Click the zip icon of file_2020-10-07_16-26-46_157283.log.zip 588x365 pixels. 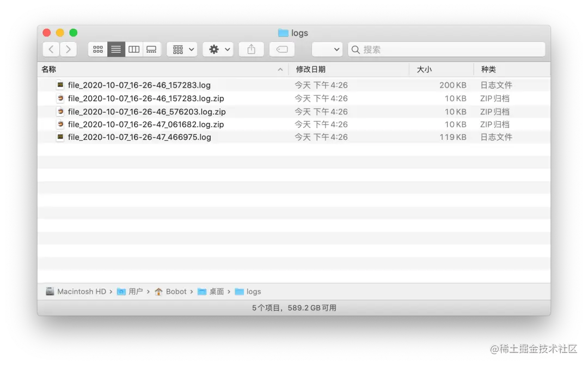coord(60,98)
